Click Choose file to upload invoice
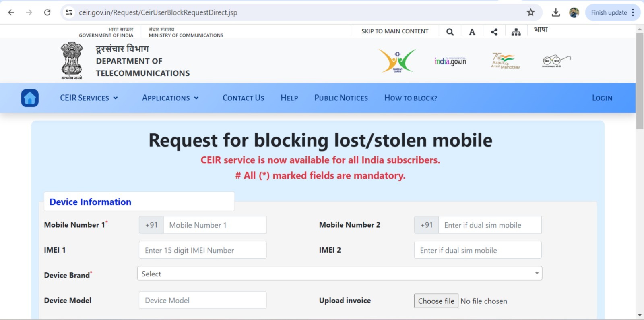The height and width of the screenshot is (320, 644). pyautogui.click(x=436, y=301)
